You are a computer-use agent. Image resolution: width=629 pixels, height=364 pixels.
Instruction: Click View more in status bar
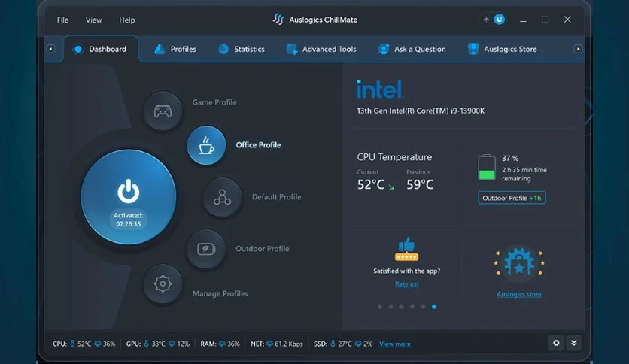[395, 344]
